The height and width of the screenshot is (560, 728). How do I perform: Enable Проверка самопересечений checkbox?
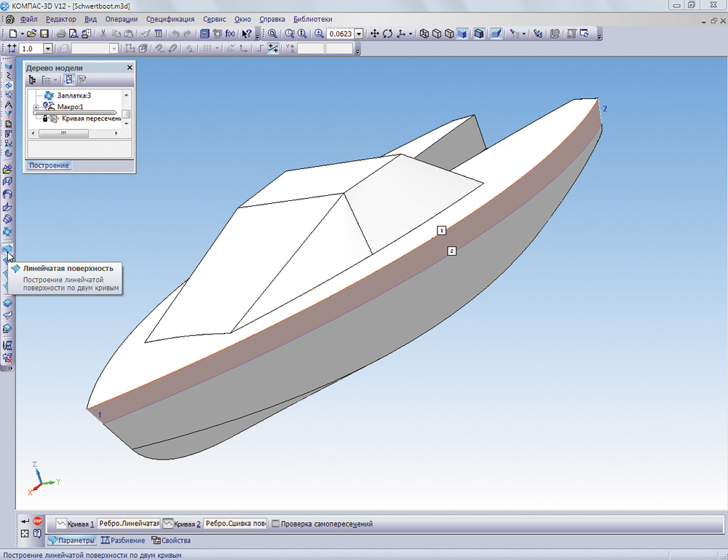[x=275, y=524]
